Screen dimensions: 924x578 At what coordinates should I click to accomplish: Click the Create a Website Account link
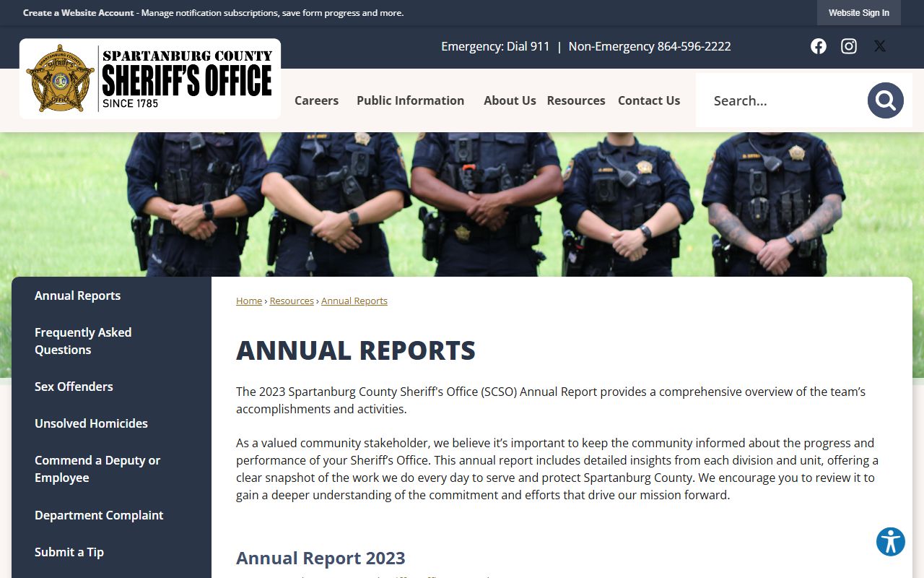tap(78, 13)
